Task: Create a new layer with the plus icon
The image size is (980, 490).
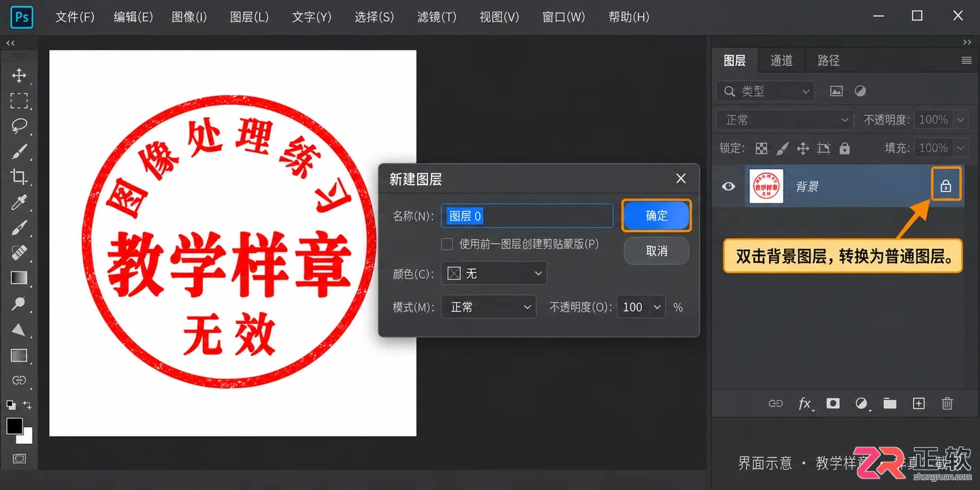Action: pos(919,404)
